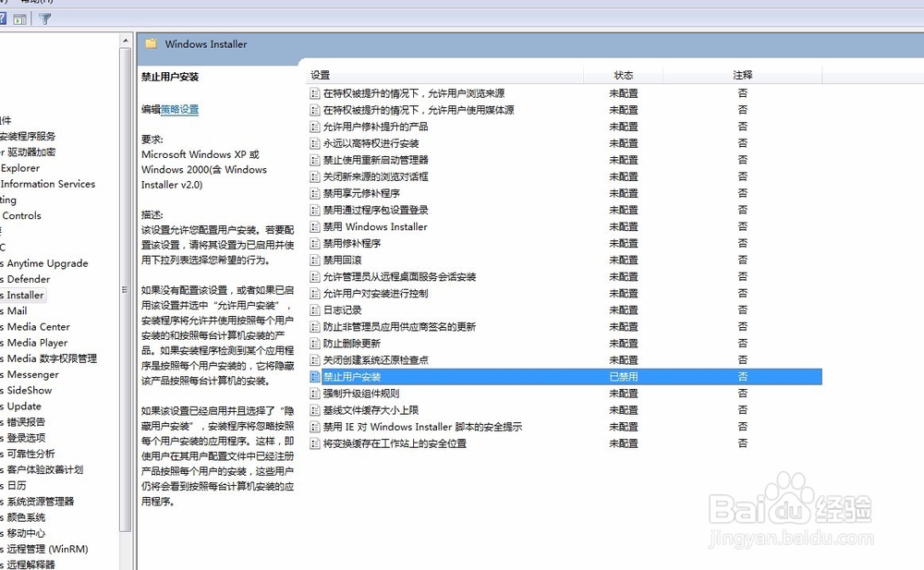This screenshot has width=924, height=570.
Task: Click 否 comment cell in 强制升级组件规则 row
Action: tap(743, 394)
